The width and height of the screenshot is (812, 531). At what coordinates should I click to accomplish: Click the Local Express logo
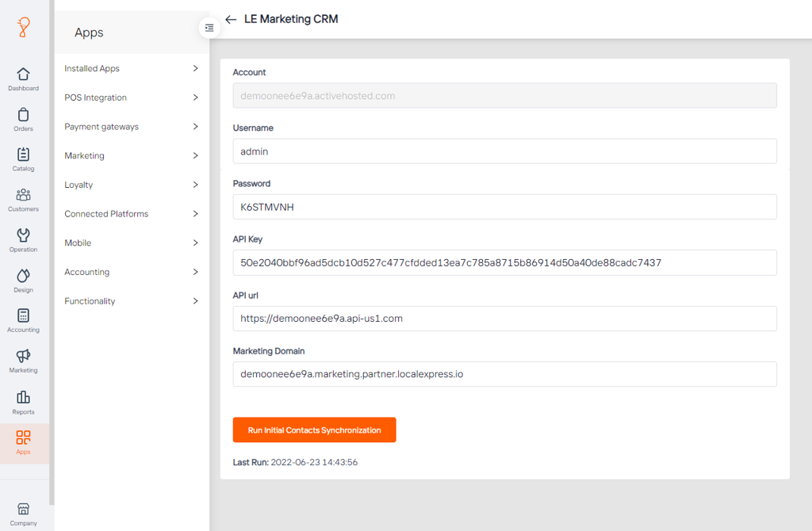(x=23, y=27)
